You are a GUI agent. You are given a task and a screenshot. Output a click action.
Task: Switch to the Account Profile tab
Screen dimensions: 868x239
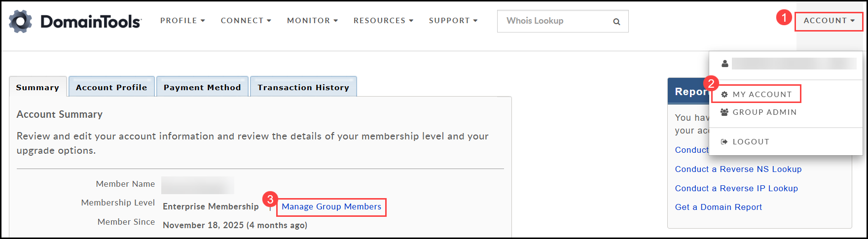click(x=111, y=87)
